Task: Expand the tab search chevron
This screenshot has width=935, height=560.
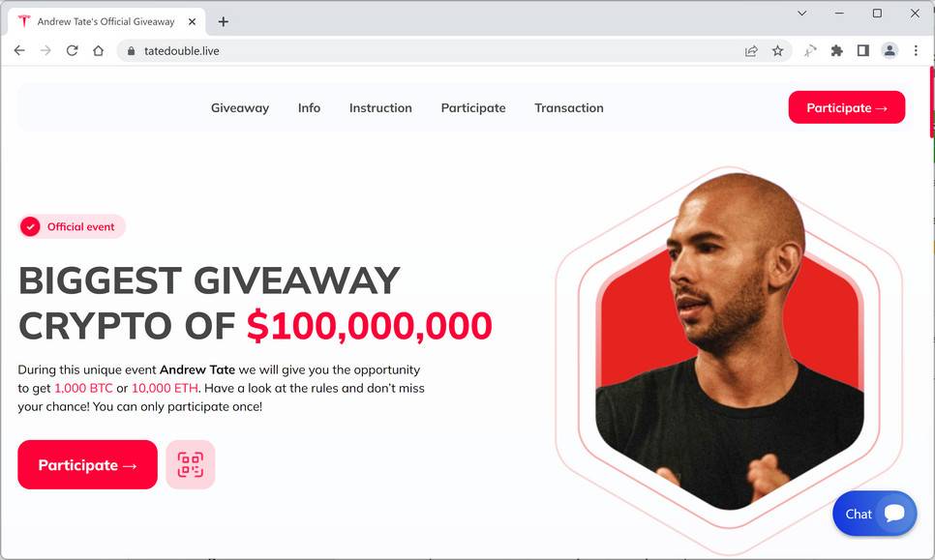Action: point(802,14)
